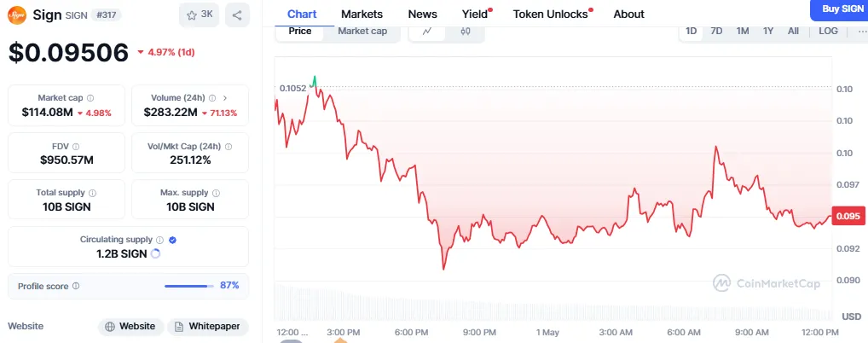868x343 pixels.
Task: Click the share icon next to watchlist
Action: coord(237,15)
